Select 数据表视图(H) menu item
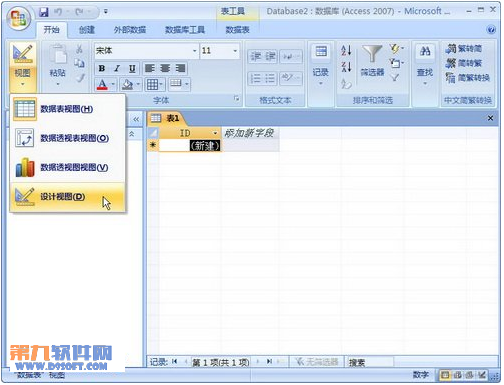 [68, 109]
